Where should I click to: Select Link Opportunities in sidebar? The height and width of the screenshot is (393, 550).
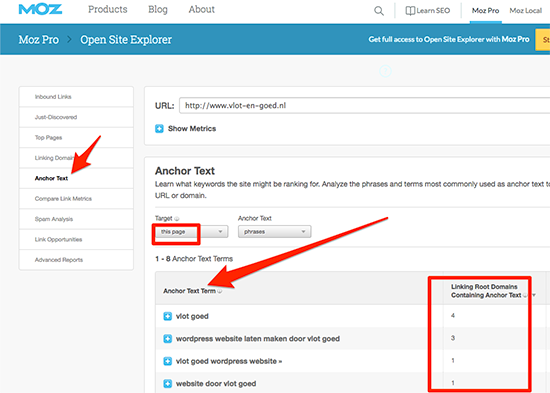point(76,239)
